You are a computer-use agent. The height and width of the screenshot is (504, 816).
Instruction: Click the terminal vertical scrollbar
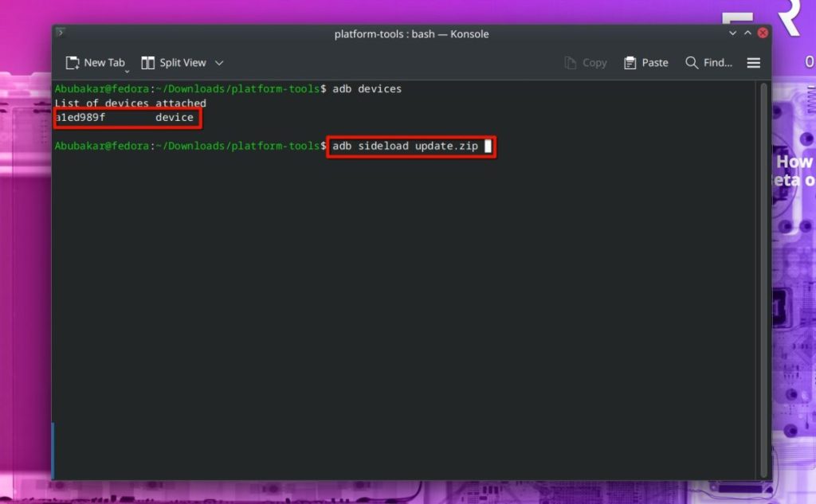click(763, 279)
